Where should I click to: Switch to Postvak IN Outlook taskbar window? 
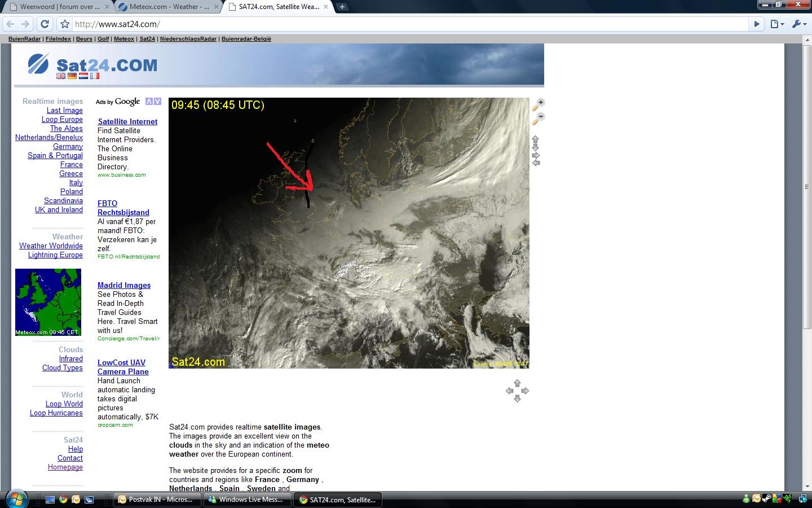[x=157, y=500]
